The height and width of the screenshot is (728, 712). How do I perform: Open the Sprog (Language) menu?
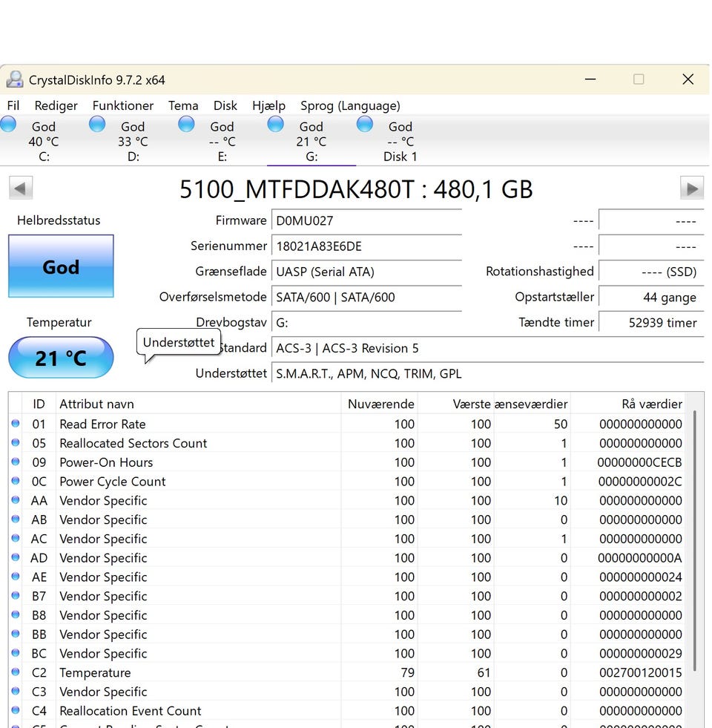[350, 105]
